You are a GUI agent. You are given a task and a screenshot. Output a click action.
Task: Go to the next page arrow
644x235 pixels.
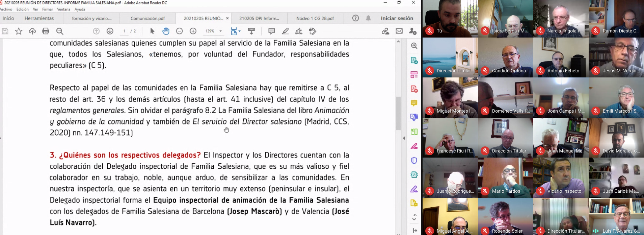tap(110, 31)
